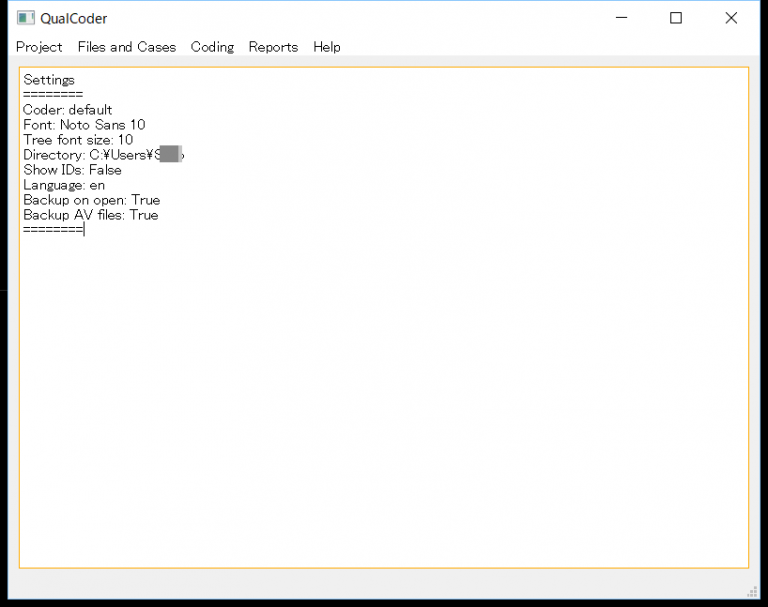This screenshot has height=607, width=768.
Task: Place cursor on the Settings heading line
Action: pyautogui.click(x=49, y=80)
